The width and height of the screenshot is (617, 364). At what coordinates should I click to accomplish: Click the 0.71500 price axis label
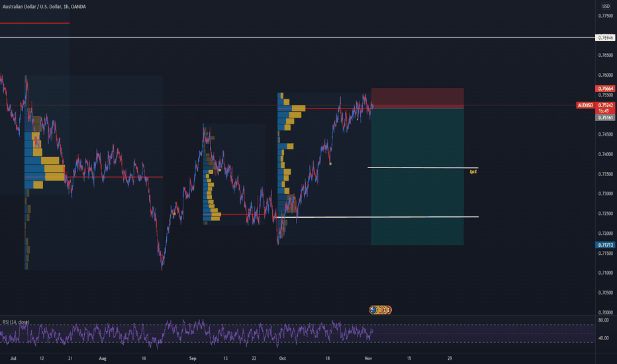605,253
